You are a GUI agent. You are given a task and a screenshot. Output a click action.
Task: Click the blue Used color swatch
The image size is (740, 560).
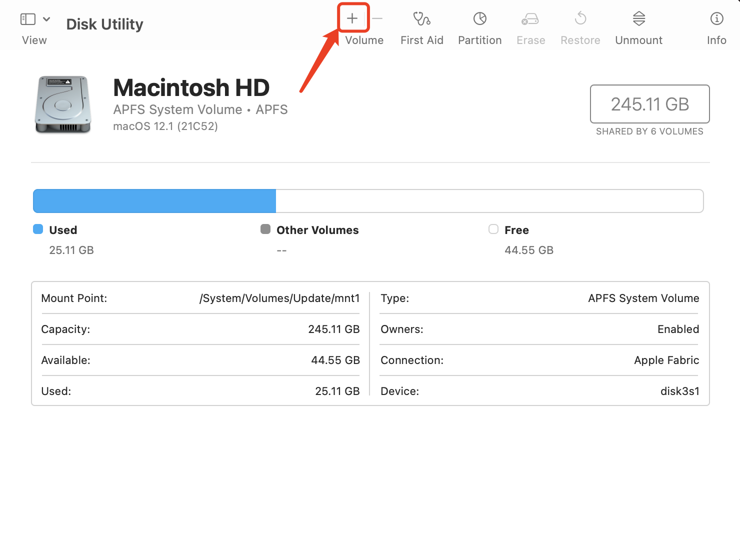click(x=38, y=229)
